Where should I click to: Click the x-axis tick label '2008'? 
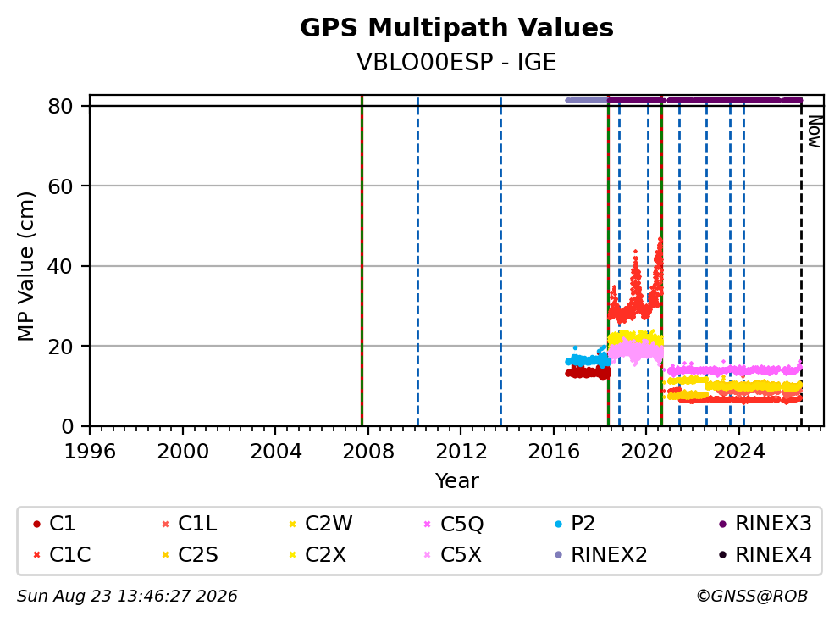(368, 452)
